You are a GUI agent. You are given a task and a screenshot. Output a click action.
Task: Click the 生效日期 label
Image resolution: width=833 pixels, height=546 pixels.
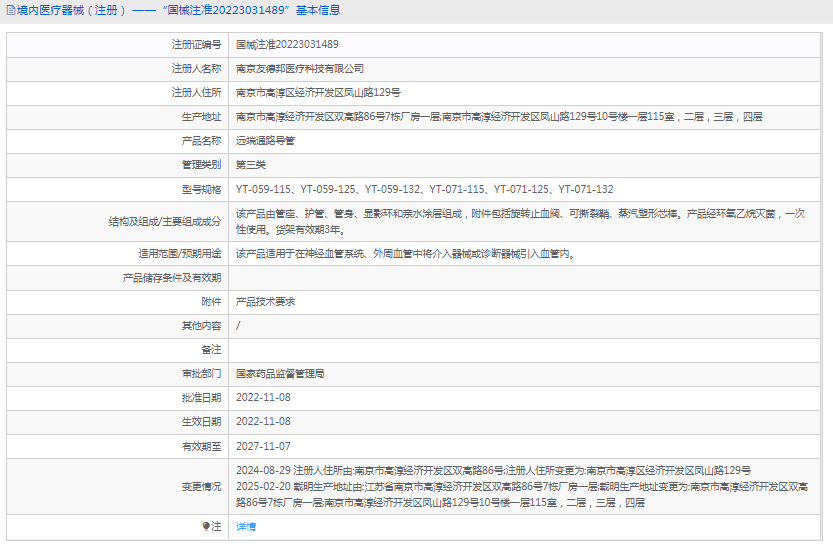[x=201, y=421]
